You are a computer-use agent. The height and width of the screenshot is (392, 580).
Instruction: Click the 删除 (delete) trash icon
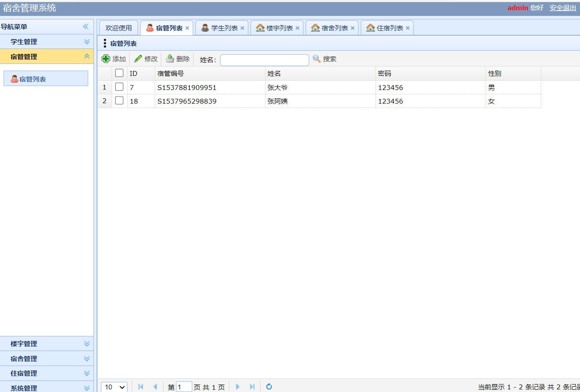(169, 58)
